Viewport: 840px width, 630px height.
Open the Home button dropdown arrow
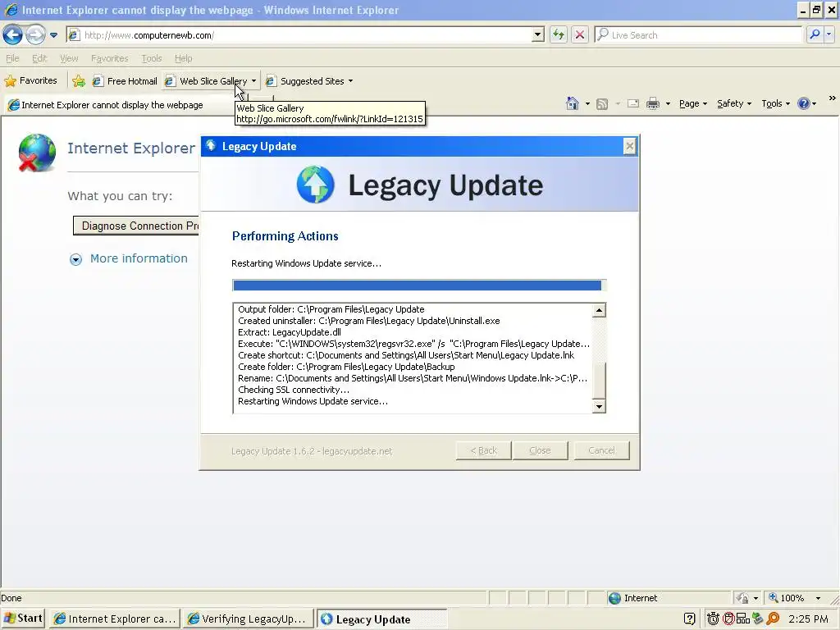[587, 104]
